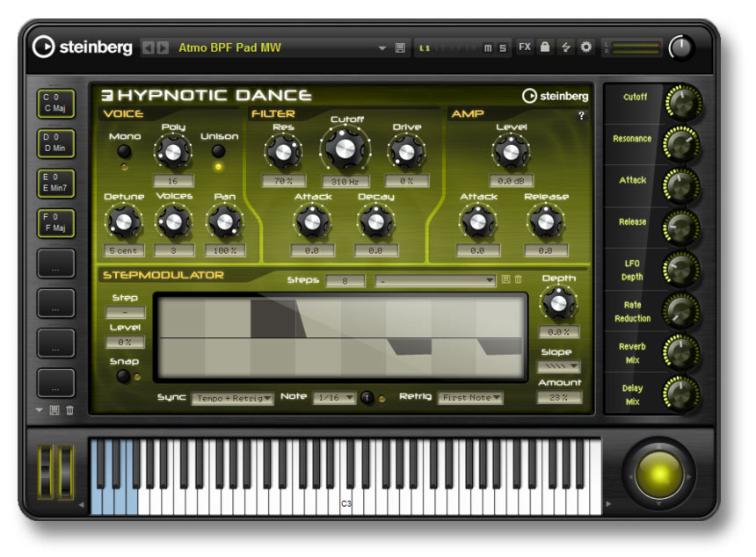Turn the Reverb Mix quick control knob
The width and height of the screenshot is (756, 557).
682,352
